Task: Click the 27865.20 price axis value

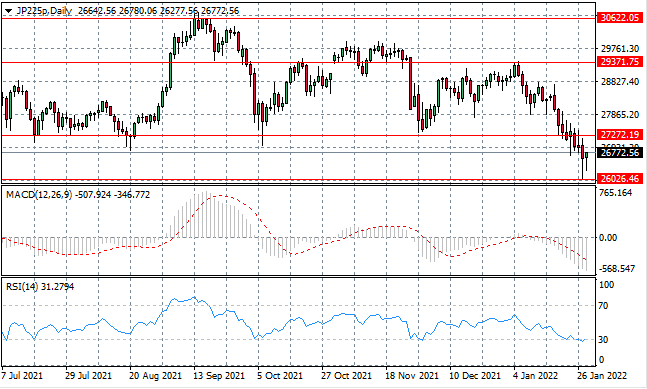Action: tap(620, 115)
